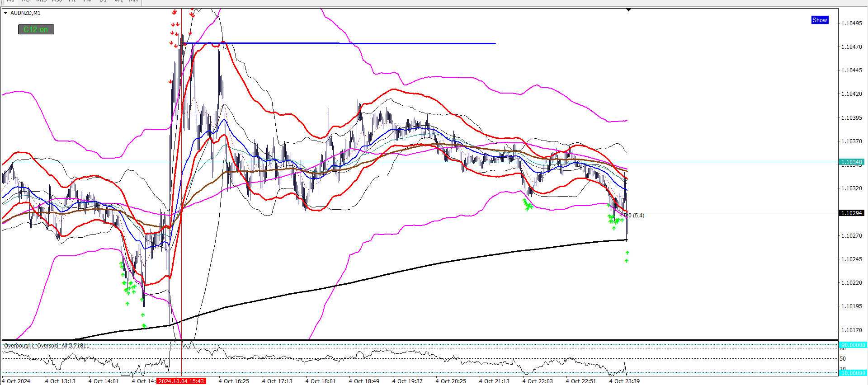
Task: Click the 4 Oct 2024 date label
Action: (16, 381)
